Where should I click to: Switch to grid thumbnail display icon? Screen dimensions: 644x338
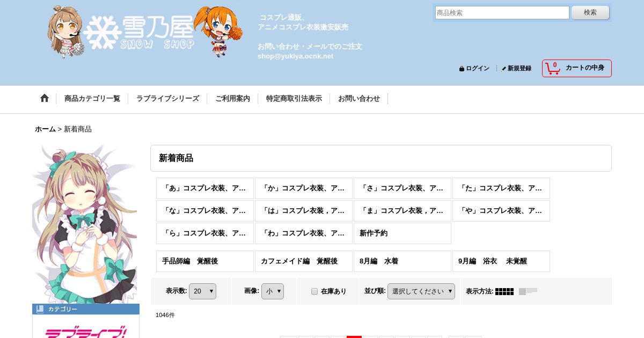coord(504,291)
